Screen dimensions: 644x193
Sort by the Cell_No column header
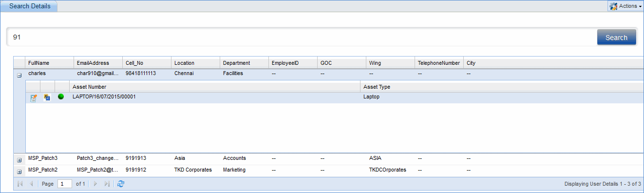[147, 63]
